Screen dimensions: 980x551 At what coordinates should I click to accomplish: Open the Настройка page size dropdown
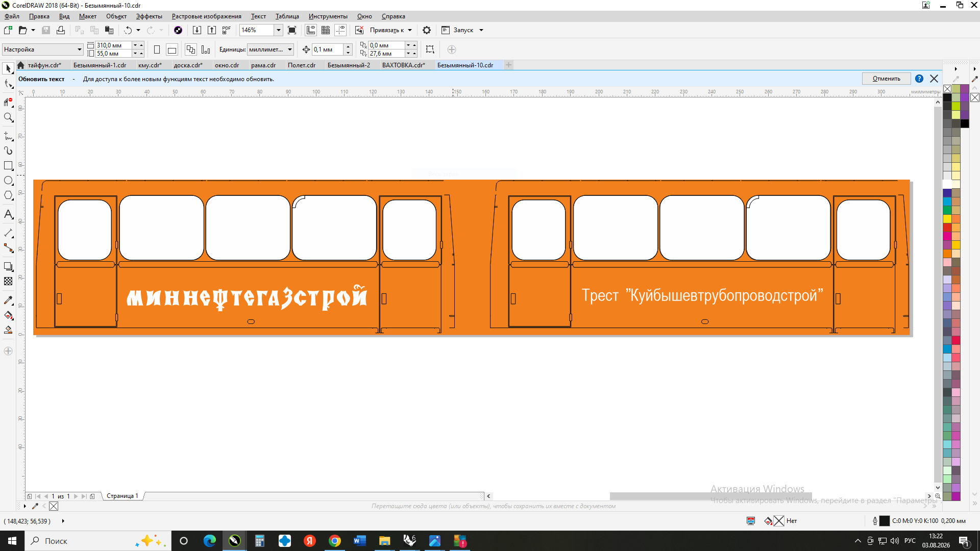point(80,49)
